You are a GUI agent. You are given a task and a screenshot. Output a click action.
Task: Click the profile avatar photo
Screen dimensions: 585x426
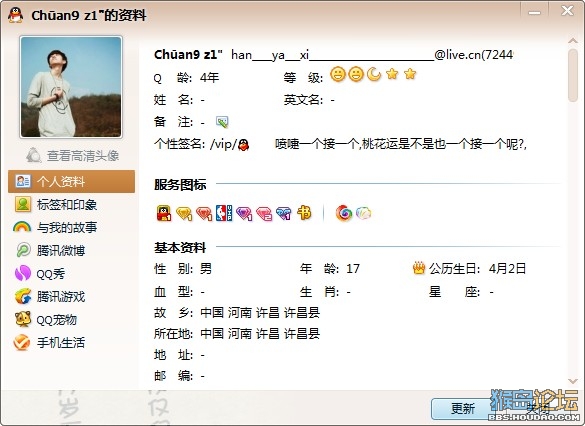(71, 87)
